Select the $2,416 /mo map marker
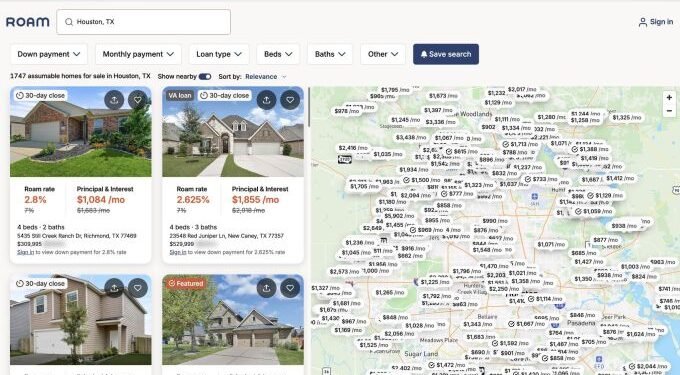The height and width of the screenshot is (375, 680). pos(353,148)
